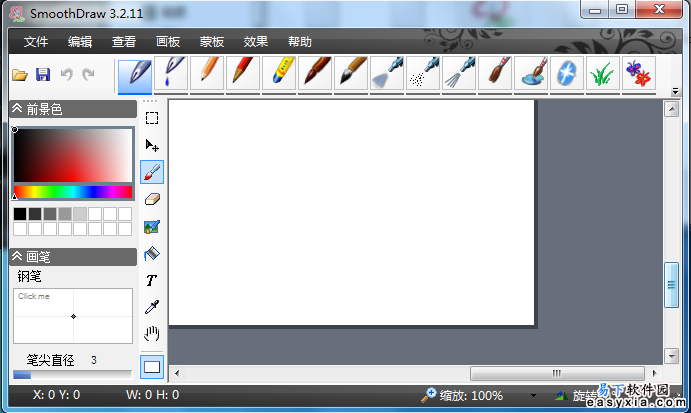691x413 pixels.
Task: Open the 蒙板 menu
Action: [212, 42]
